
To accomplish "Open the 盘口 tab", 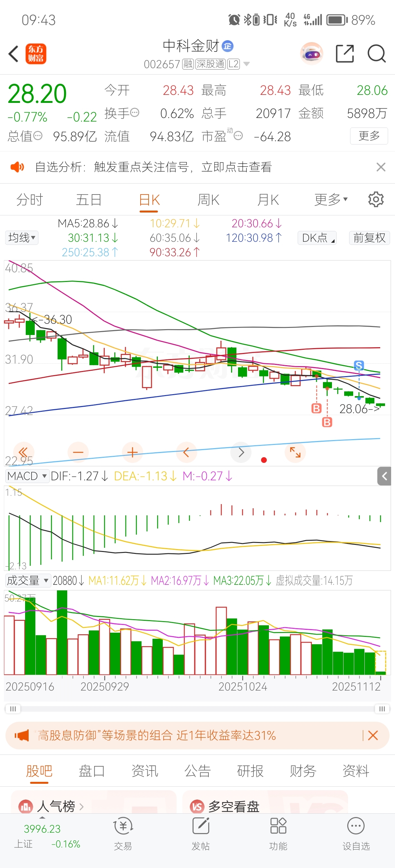I will pos(92,771).
